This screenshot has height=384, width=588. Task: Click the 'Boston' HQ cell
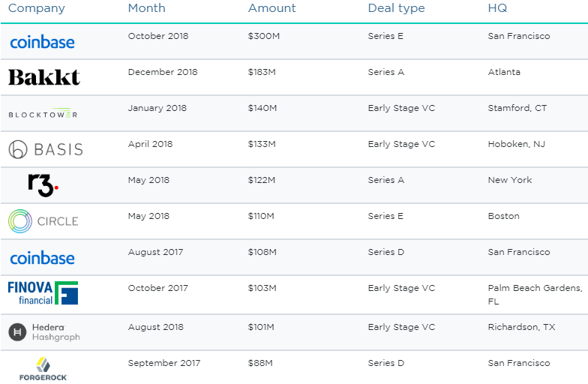504,216
